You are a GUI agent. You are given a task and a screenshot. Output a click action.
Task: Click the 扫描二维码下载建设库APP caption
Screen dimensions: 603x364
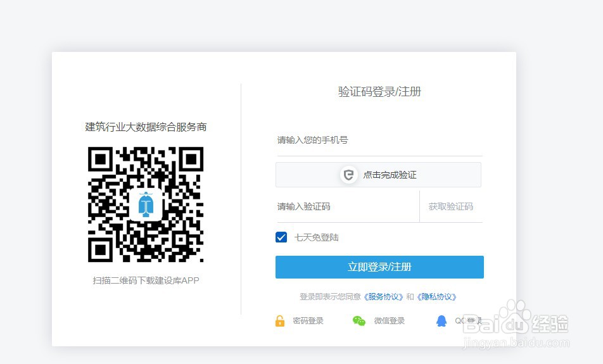[146, 280]
